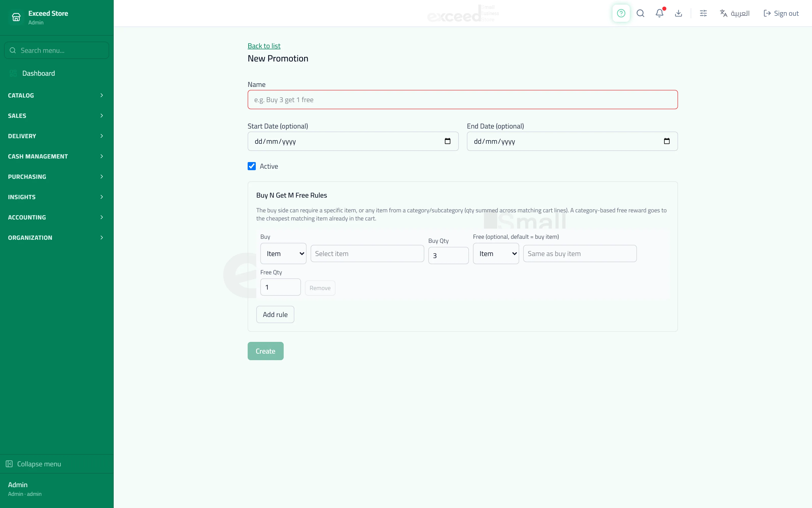Open the help question-mark icon
812x508 pixels.
click(621, 13)
